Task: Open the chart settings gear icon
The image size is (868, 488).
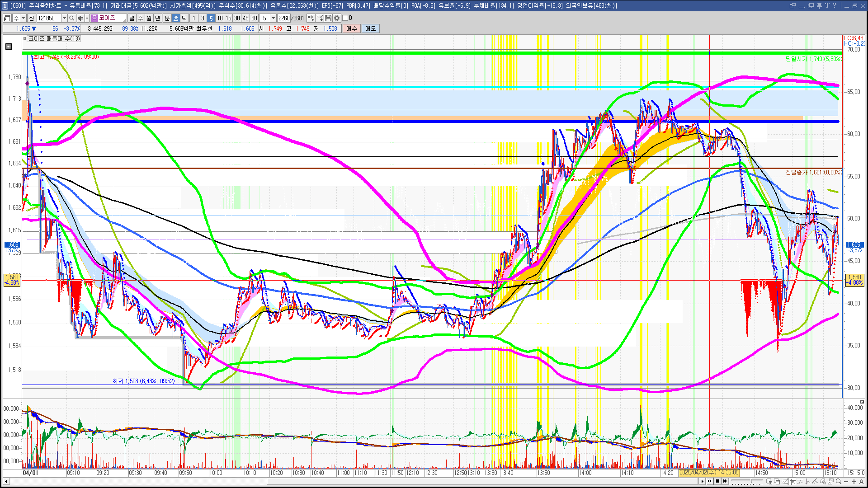Action: [x=337, y=18]
